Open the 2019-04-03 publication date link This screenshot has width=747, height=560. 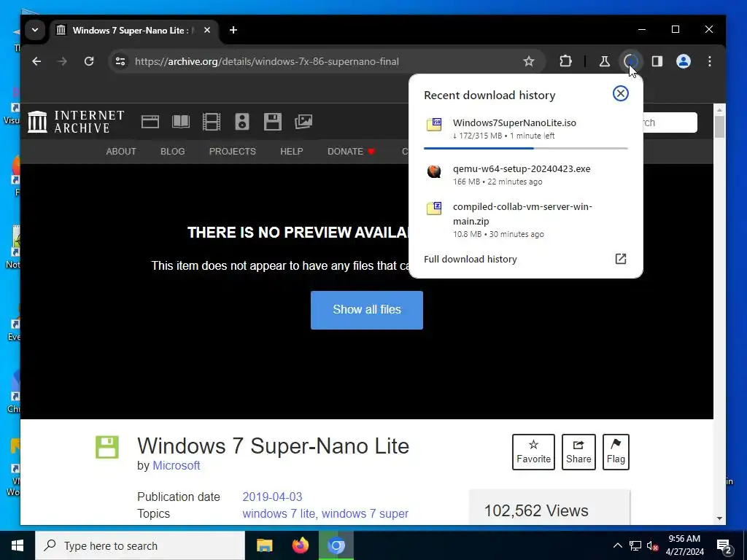coord(273,497)
